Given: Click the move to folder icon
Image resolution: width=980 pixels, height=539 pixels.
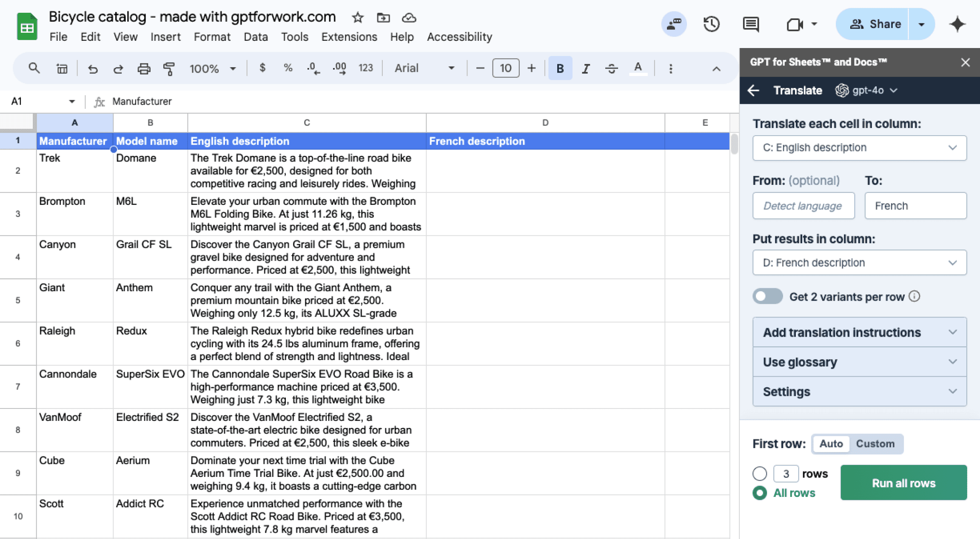Looking at the screenshot, I should pos(383,17).
